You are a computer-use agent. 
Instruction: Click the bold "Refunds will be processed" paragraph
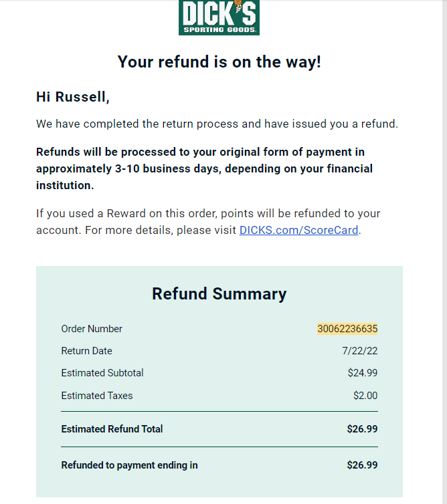point(204,168)
